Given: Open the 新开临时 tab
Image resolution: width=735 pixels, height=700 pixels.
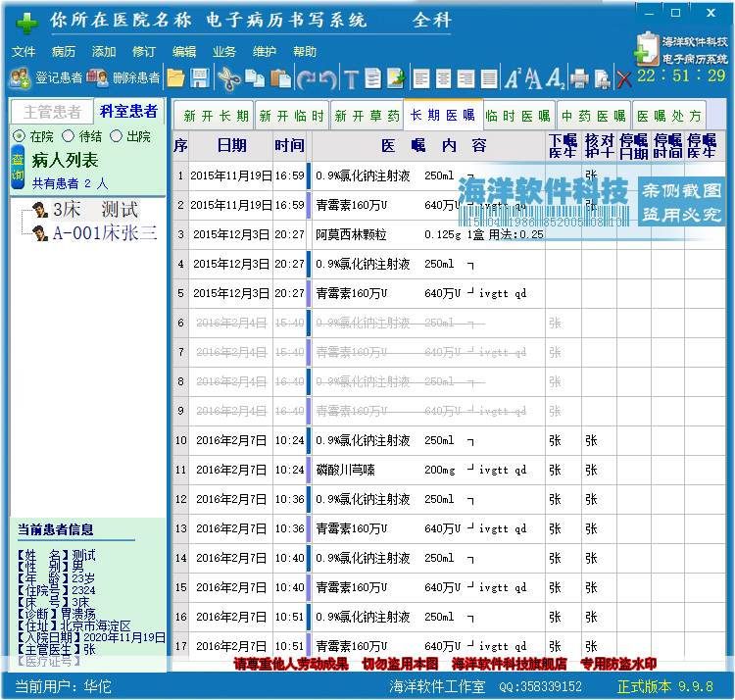Looking at the screenshot, I should (291, 116).
